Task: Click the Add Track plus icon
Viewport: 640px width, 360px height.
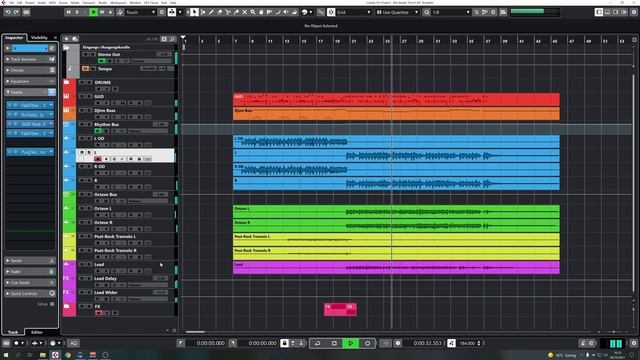Action: [66, 39]
